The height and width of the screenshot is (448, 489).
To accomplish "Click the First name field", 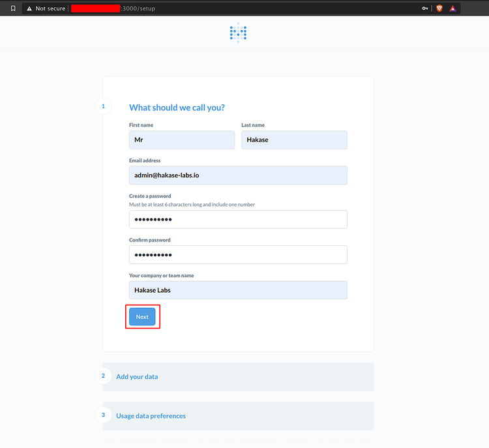I will tap(182, 140).
